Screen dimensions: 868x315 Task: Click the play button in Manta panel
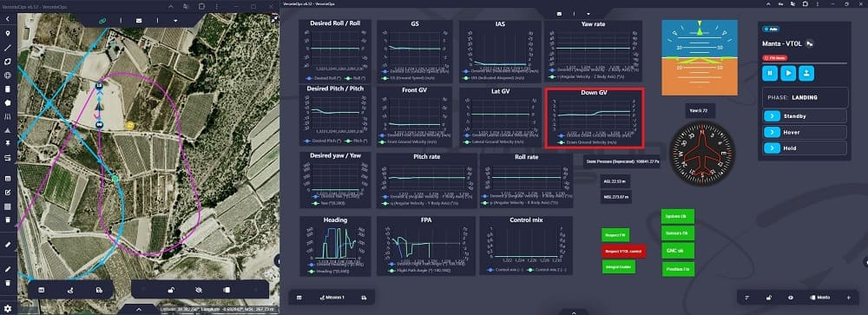[x=789, y=73]
